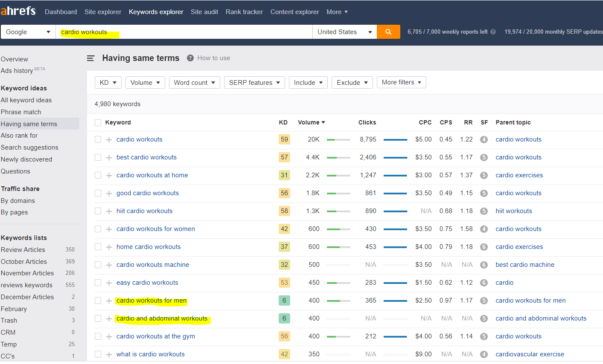Click SF badge for 'best cardio workouts' row
This screenshot has height=364, width=603.
[x=484, y=157]
